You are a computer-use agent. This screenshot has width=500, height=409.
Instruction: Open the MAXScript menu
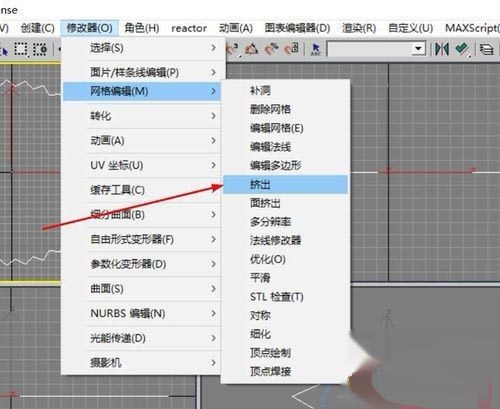tap(472, 28)
